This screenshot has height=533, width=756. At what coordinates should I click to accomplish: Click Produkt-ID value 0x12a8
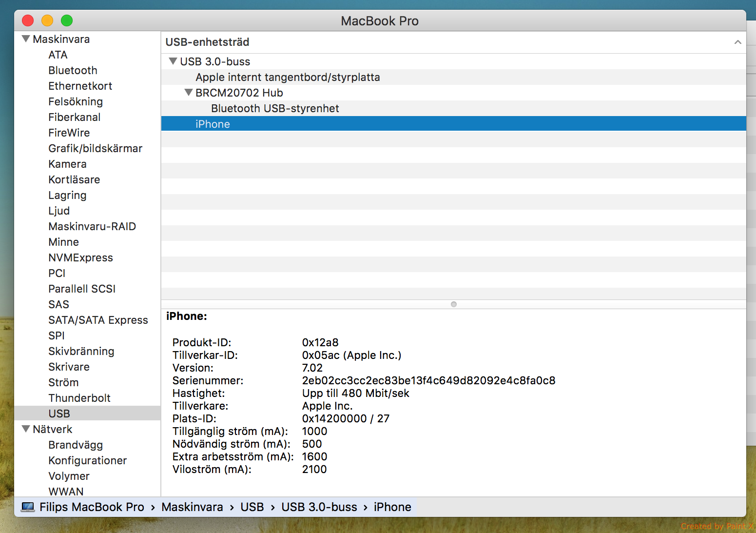click(320, 342)
